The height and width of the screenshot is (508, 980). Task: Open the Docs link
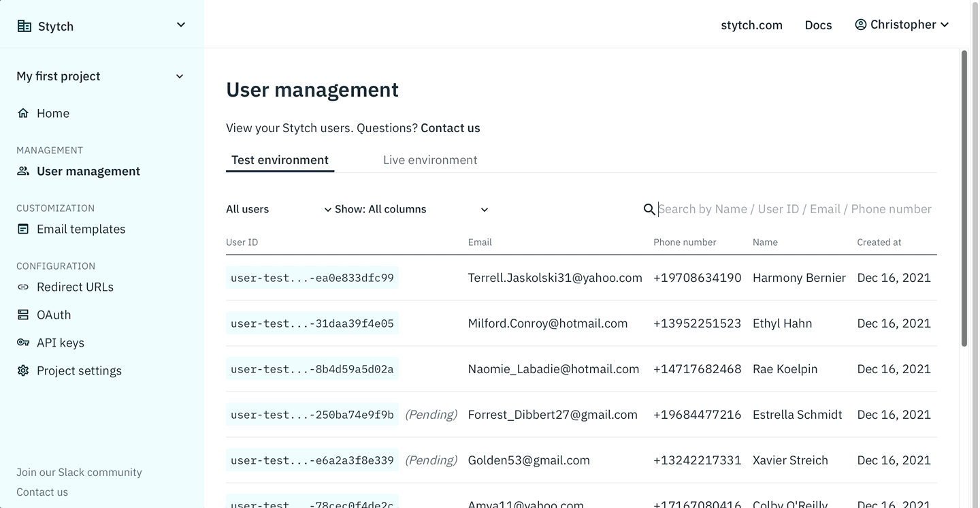tap(818, 25)
